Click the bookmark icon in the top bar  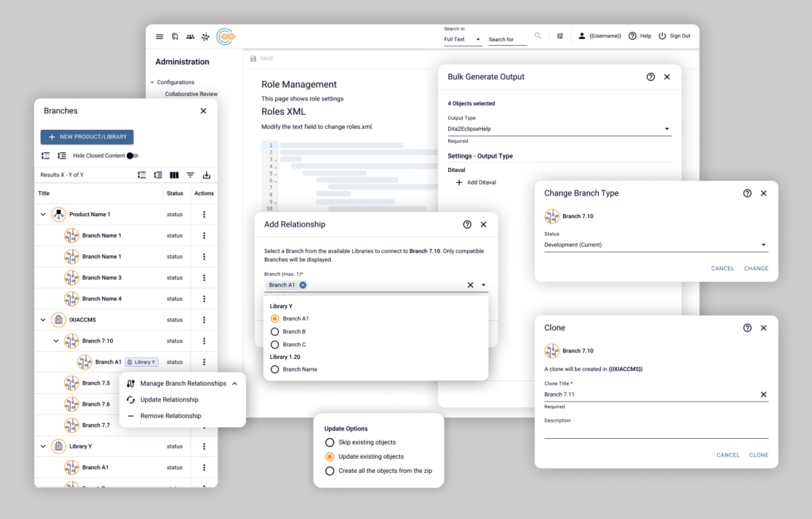click(175, 36)
